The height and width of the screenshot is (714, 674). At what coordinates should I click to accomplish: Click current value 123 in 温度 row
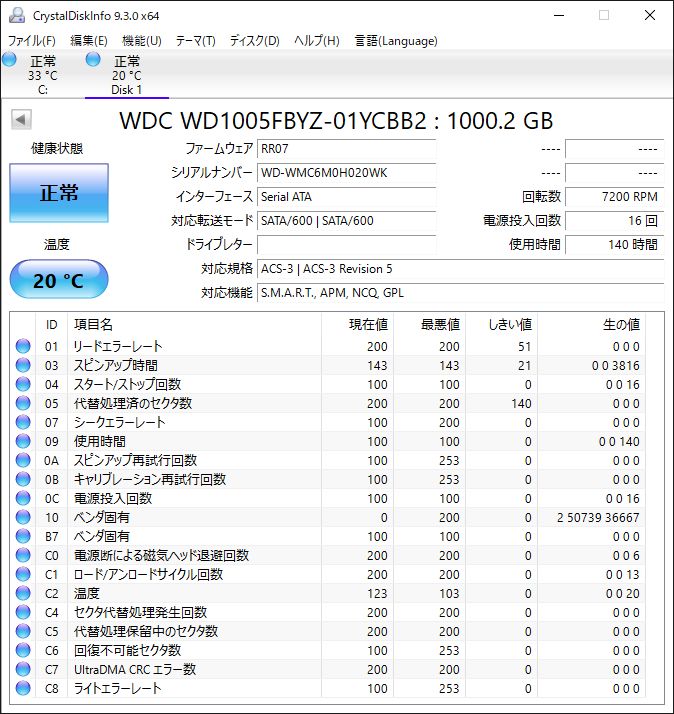377,594
